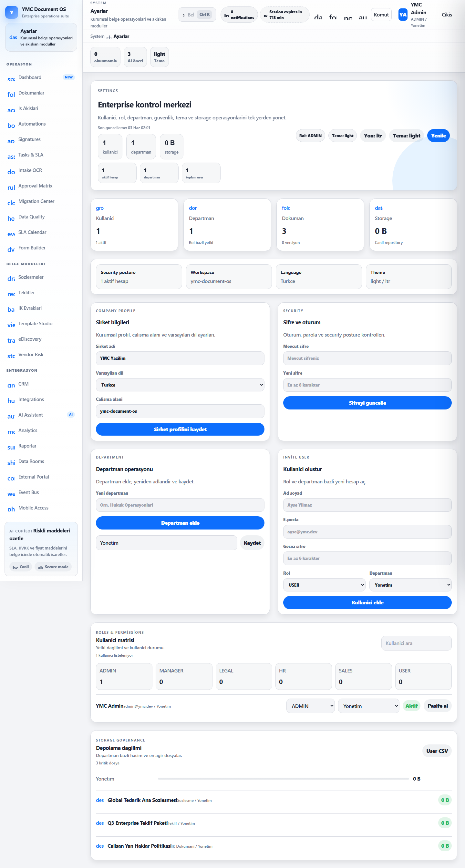Toggle the Secure mode chip
The height and width of the screenshot is (868, 465).
point(53,567)
